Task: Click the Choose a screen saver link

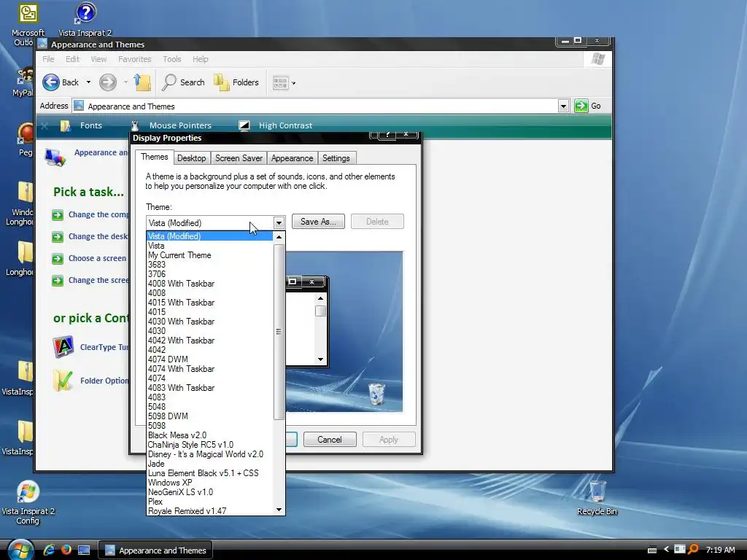Action: 98,258
